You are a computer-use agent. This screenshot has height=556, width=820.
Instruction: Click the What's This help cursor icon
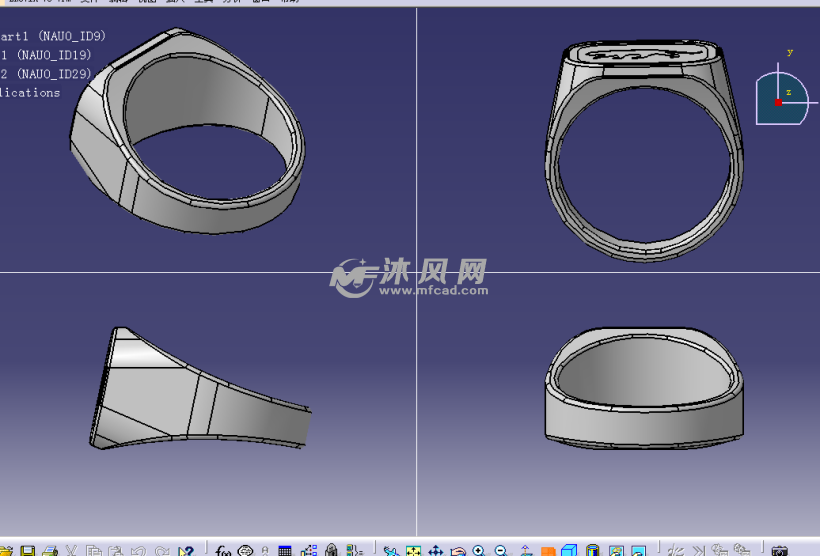pyautogui.click(x=185, y=551)
